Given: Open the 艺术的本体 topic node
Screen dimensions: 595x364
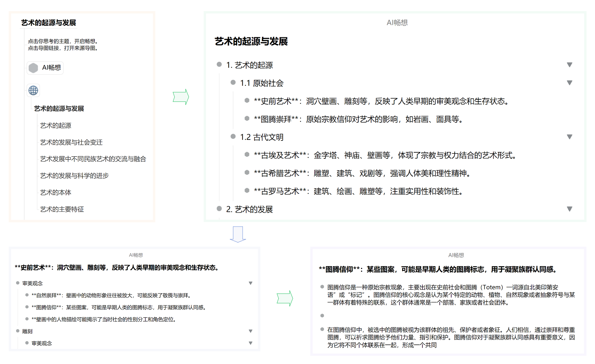Looking at the screenshot, I should click(x=55, y=192).
